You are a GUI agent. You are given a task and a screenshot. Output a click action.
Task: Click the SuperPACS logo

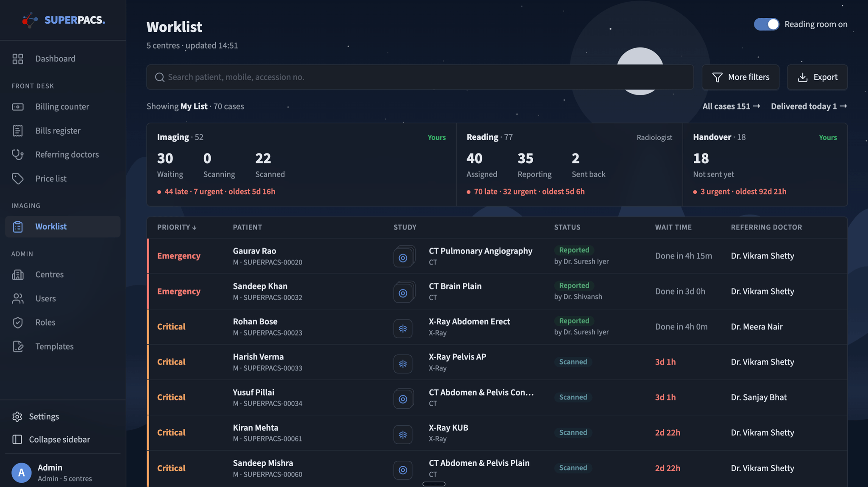click(64, 20)
